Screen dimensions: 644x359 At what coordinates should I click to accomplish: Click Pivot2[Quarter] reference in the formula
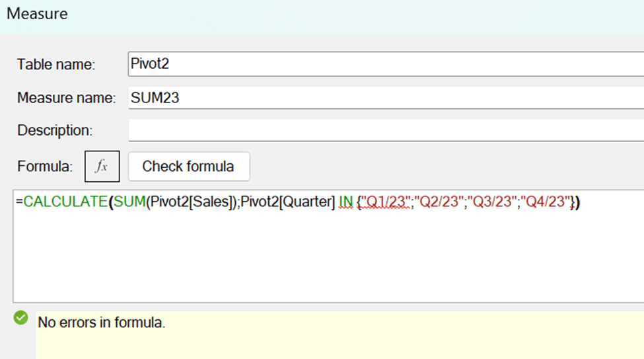click(x=287, y=203)
